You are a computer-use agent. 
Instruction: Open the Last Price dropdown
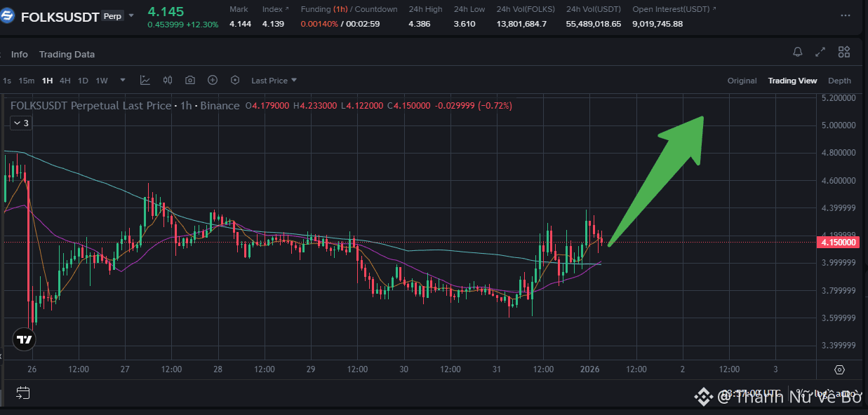tap(274, 81)
